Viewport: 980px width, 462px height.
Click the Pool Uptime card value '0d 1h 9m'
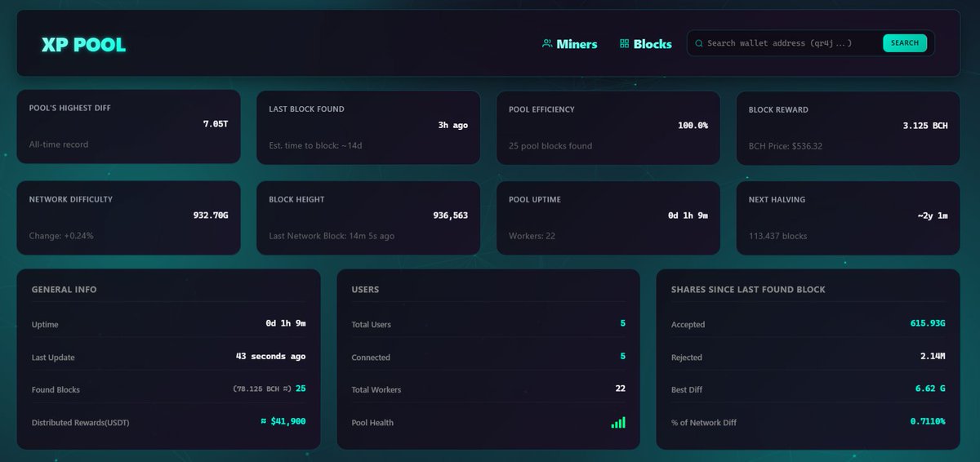coord(688,215)
